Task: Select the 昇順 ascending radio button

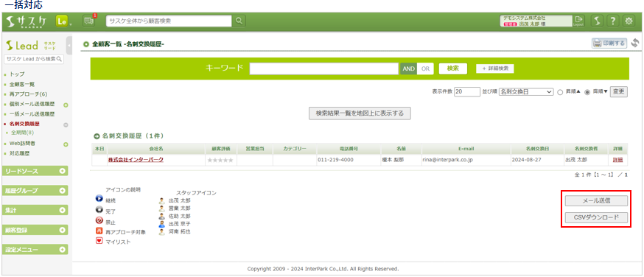Action: pos(559,92)
